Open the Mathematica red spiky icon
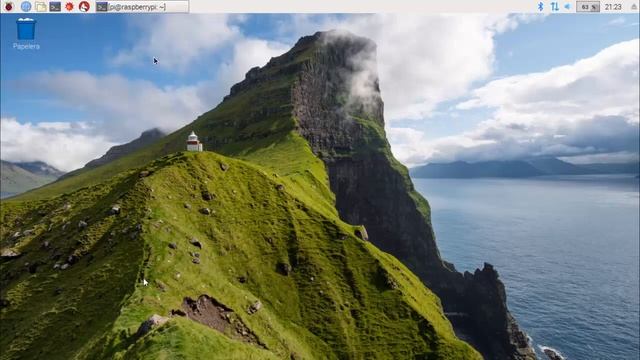Image resolution: width=640 pixels, height=360 pixels. pos(69,6)
